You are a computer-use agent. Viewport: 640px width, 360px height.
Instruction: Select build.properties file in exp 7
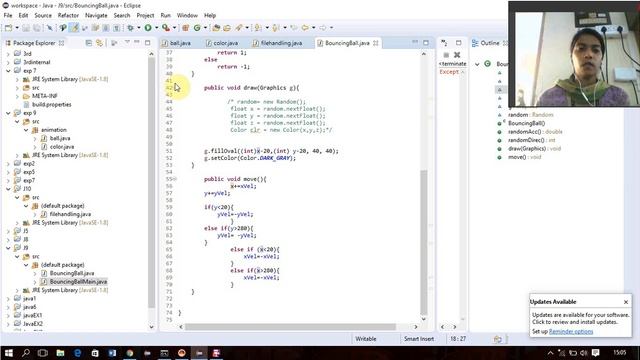[51, 104]
